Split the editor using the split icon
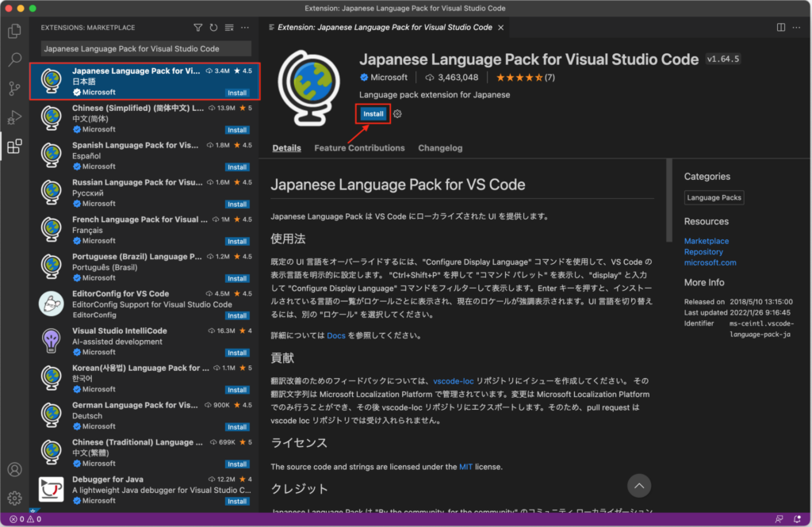The width and height of the screenshot is (812, 527). 779,26
